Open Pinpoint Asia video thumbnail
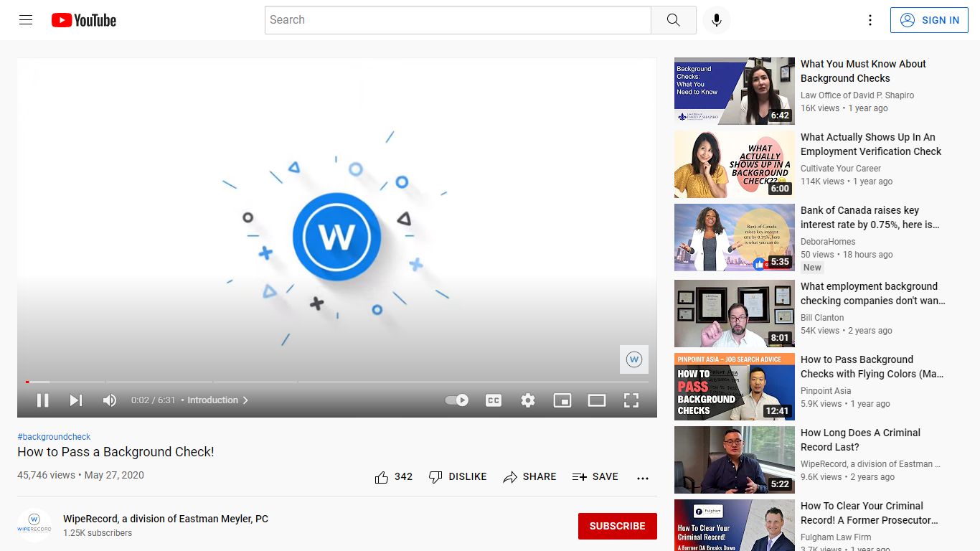980x551 pixels. point(735,387)
